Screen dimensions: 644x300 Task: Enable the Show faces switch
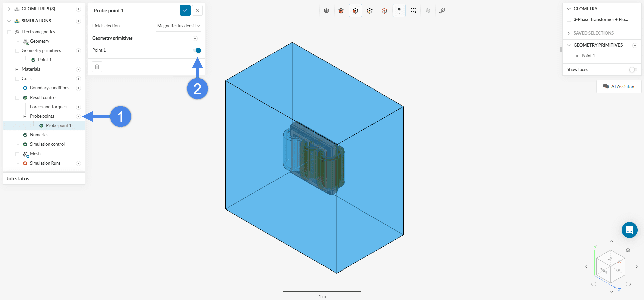(633, 70)
